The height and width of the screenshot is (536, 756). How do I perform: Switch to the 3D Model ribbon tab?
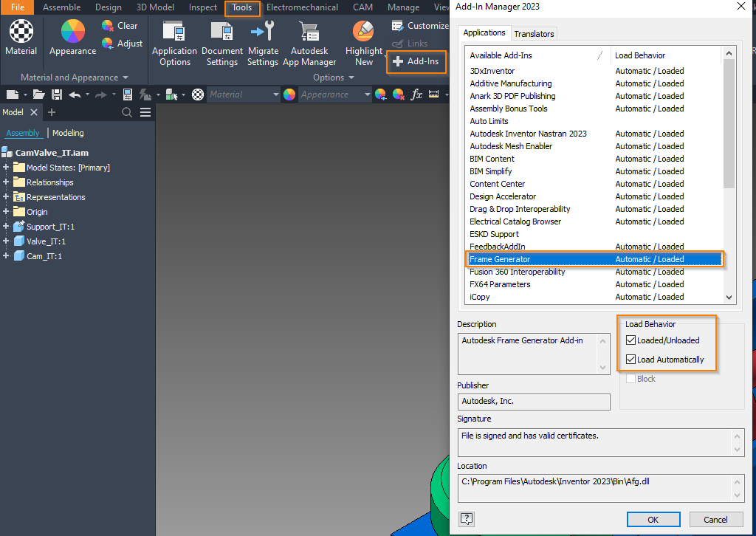point(155,7)
